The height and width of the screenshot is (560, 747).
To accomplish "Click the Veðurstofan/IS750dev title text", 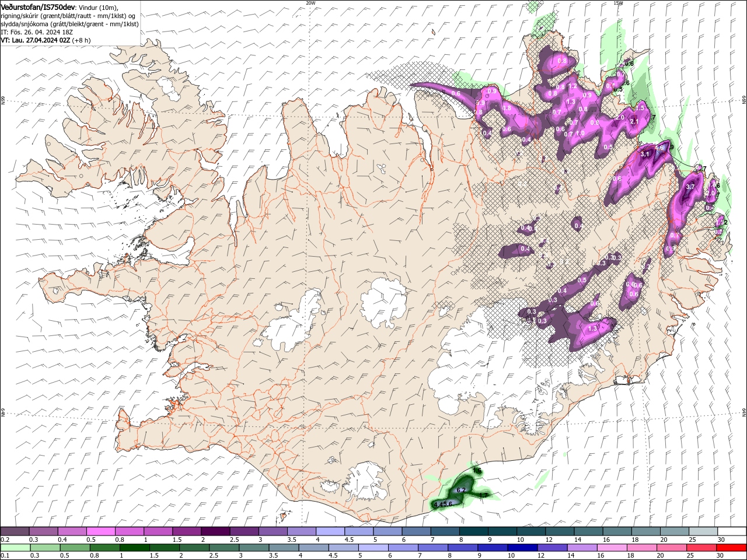I will [x=38, y=6].
